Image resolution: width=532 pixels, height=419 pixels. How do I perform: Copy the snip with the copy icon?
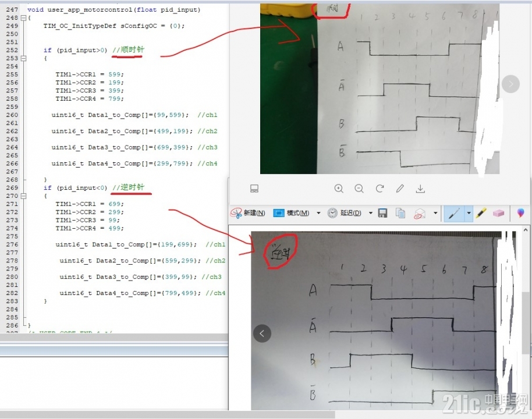(400, 213)
